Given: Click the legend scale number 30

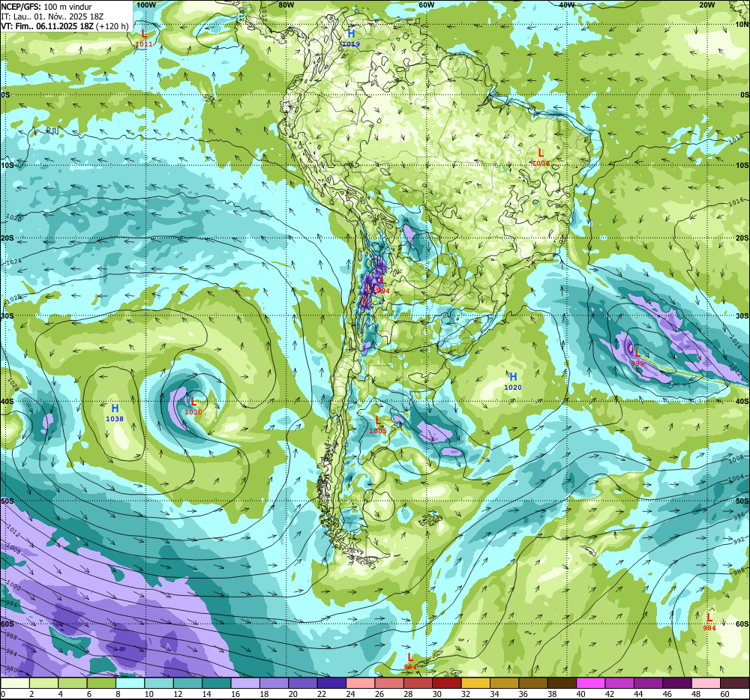Looking at the screenshot, I should point(437,694).
